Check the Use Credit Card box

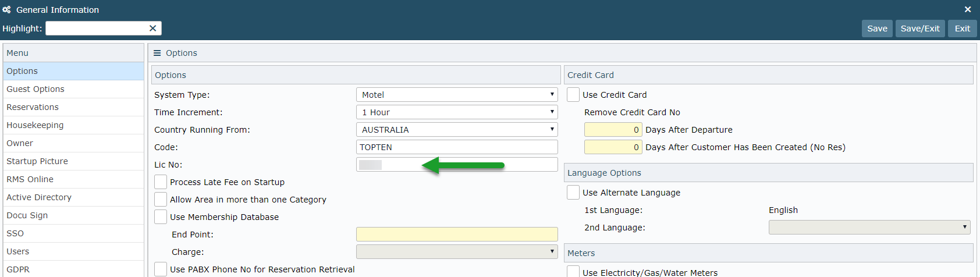(573, 95)
